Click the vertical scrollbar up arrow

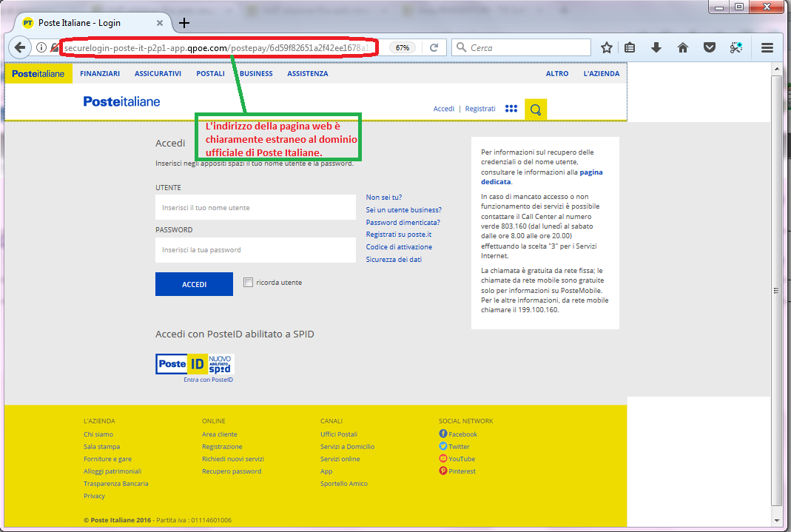pyautogui.click(x=776, y=69)
